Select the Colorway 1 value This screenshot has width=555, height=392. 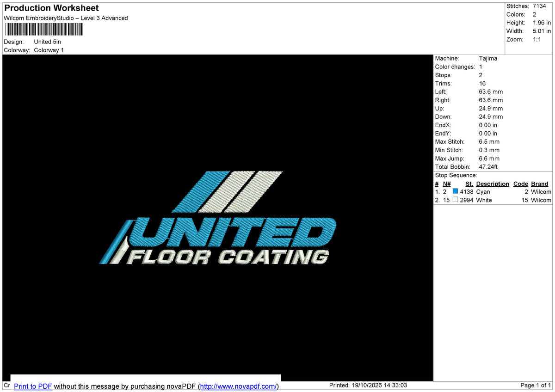49,50
